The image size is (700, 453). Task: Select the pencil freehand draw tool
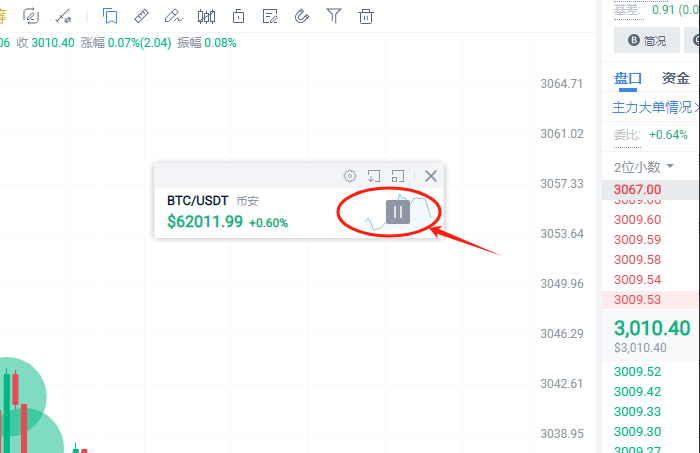pyautogui.click(x=173, y=16)
